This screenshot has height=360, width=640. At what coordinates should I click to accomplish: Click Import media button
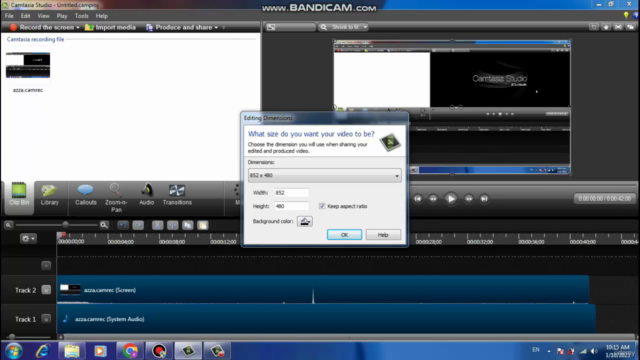110,27
